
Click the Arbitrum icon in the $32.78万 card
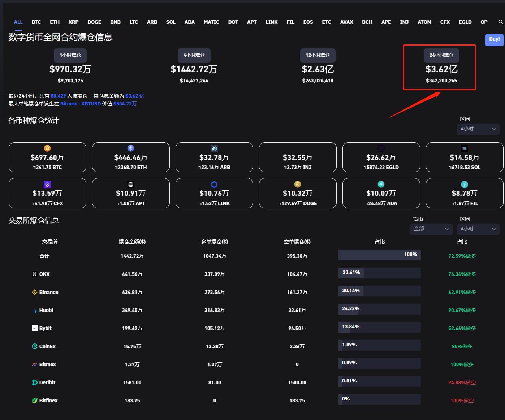[214, 148]
